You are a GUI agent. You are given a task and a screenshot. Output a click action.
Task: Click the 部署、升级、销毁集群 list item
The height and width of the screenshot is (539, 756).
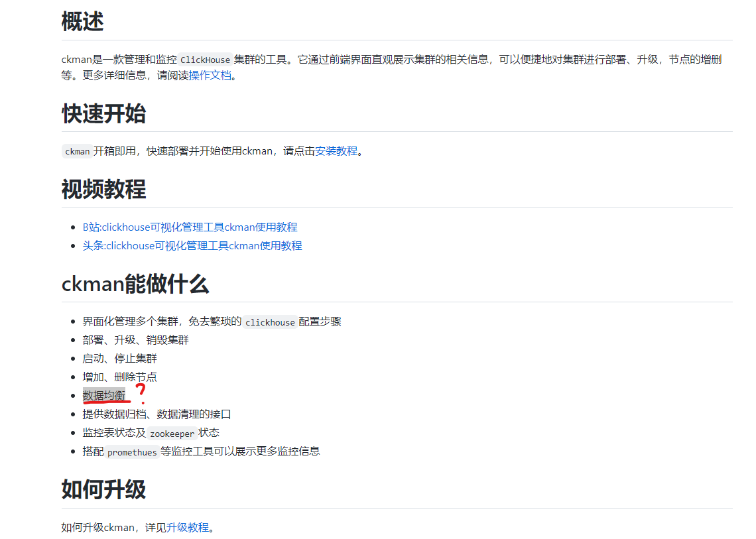click(x=135, y=340)
